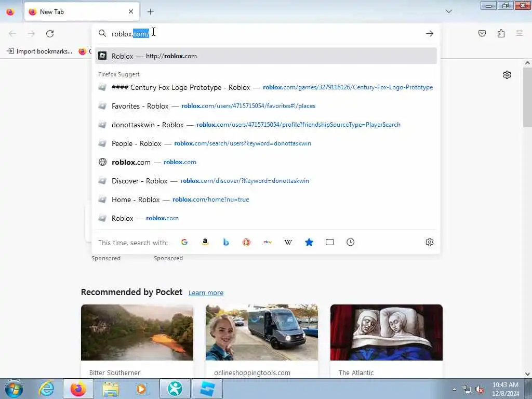Open search settings gear in the dropdown
Image resolution: width=532 pixels, height=399 pixels.
[430, 242]
